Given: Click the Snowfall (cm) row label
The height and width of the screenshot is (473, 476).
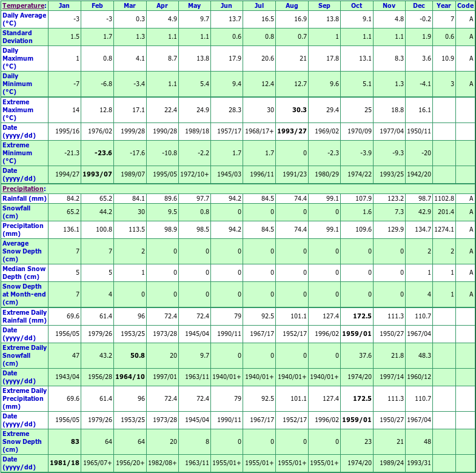Looking at the screenshot, I should pos(16,212).
